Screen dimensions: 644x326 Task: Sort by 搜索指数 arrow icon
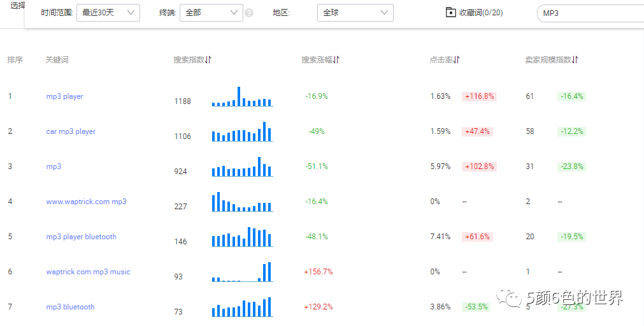coord(208,59)
